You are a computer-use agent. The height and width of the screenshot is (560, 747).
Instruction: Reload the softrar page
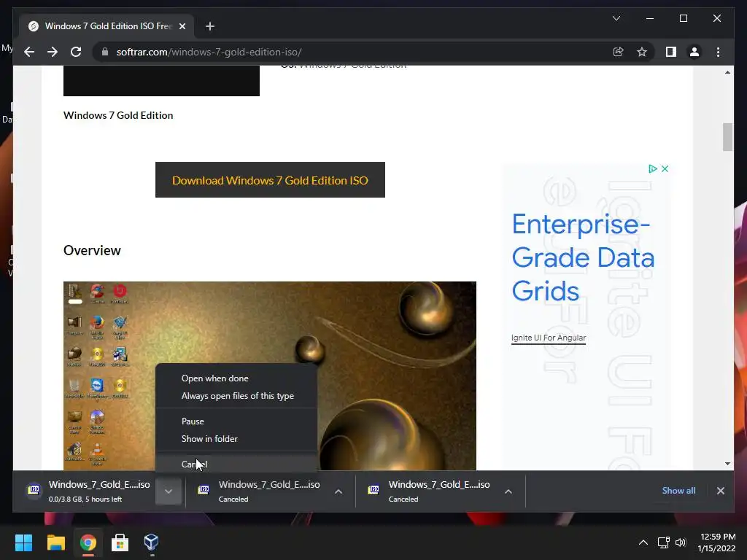point(76,52)
